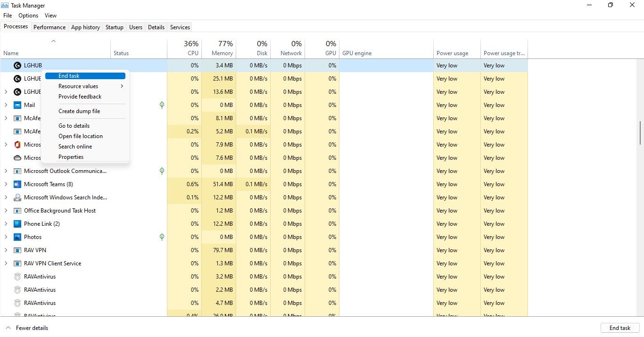Click the green leaf icon for Microsoft Outlook Communications
644x337 pixels.
coord(162,171)
